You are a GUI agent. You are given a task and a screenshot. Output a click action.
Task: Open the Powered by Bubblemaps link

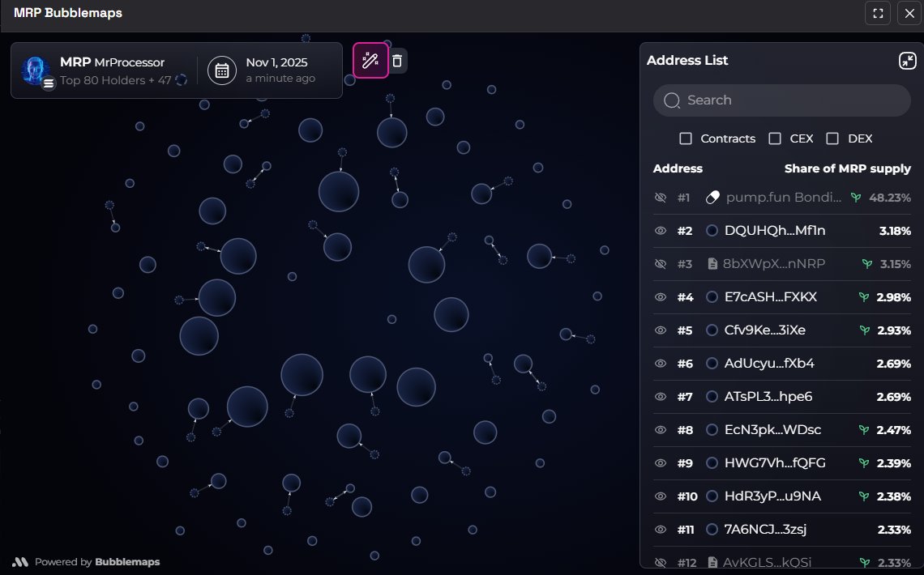(x=86, y=562)
